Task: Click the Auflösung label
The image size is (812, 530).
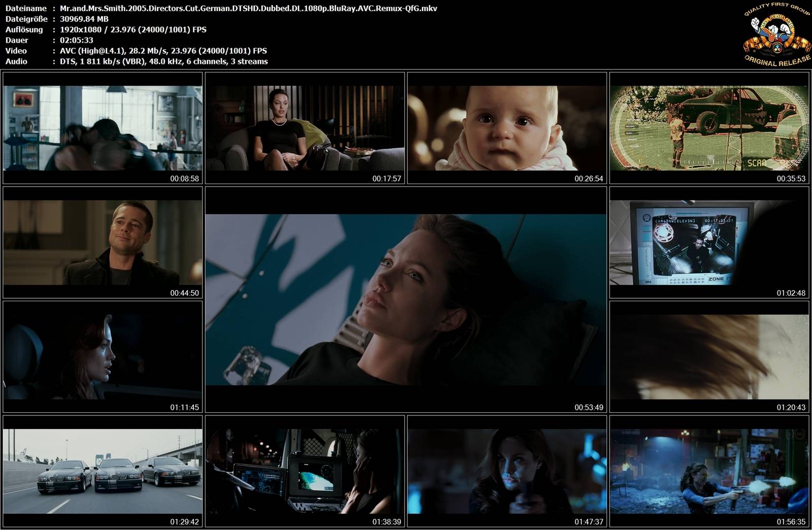Action: point(24,29)
